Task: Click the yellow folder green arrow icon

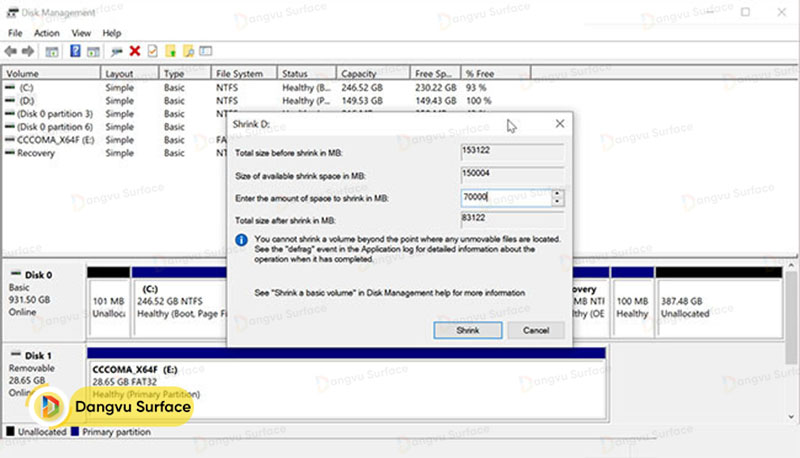Action: click(170, 51)
